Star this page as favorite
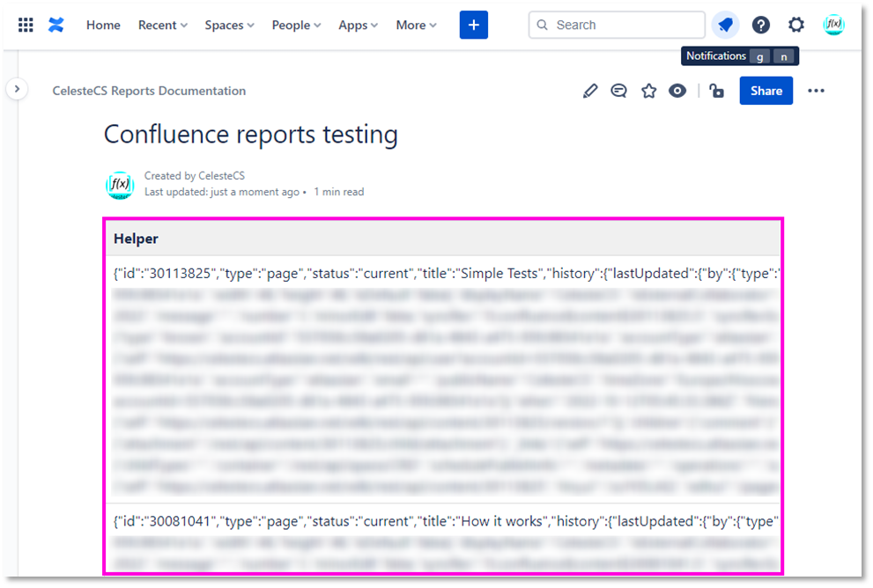The width and height of the screenshot is (873, 588). click(648, 91)
